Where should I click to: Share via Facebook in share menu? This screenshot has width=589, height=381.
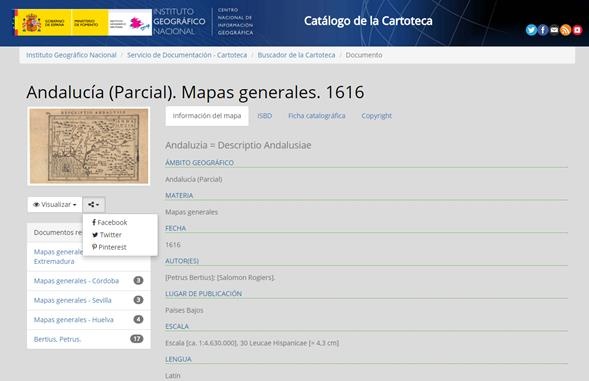click(109, 222)
